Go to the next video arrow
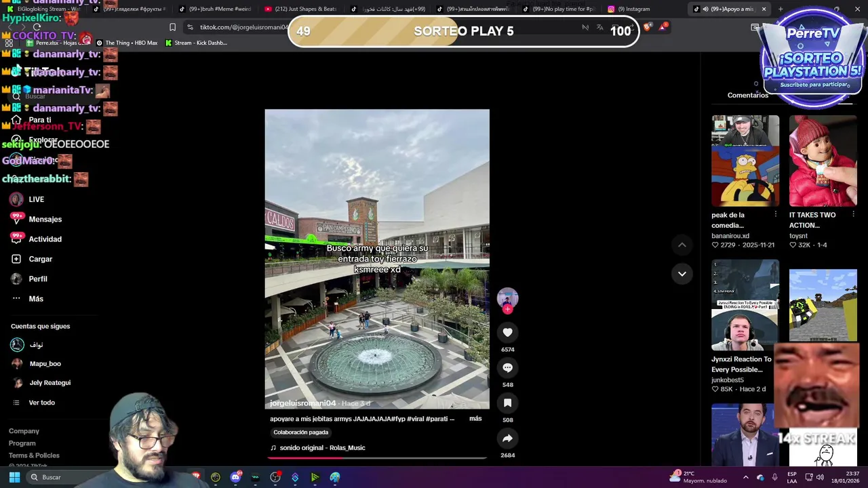868x488 pixels. (682, 274)
